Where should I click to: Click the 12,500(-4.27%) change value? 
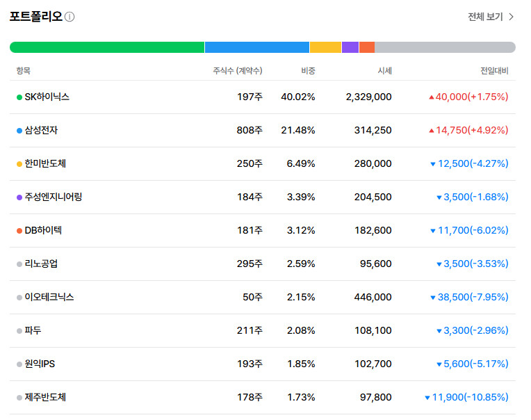469,163
